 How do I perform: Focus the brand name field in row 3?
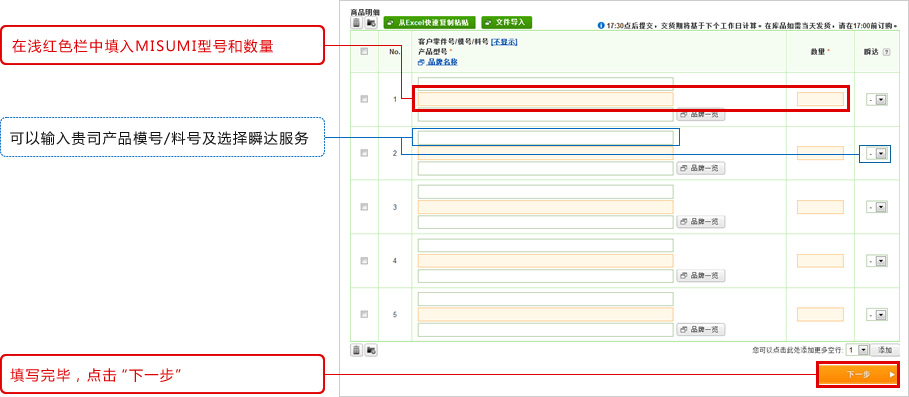(546, 222)
